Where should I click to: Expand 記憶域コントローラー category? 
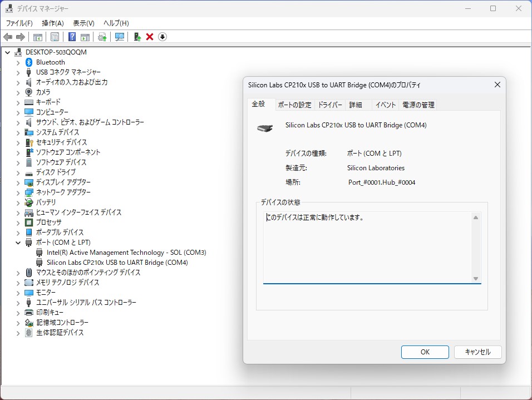coord(18,323)
